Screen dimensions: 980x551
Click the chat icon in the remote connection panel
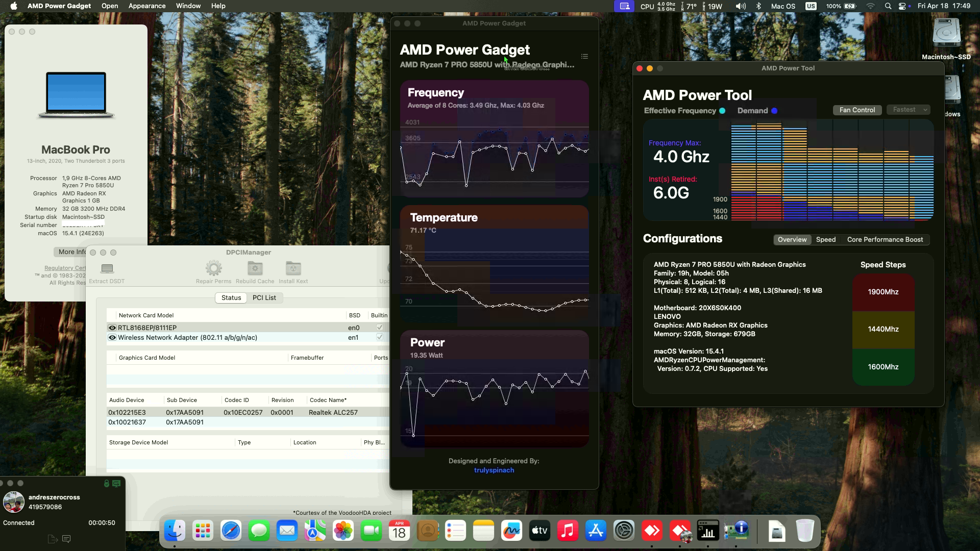coord(66,539)
